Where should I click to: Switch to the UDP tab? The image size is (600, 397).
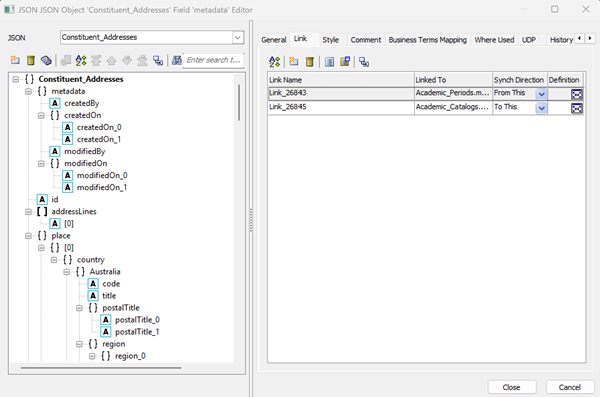point(529,40)
